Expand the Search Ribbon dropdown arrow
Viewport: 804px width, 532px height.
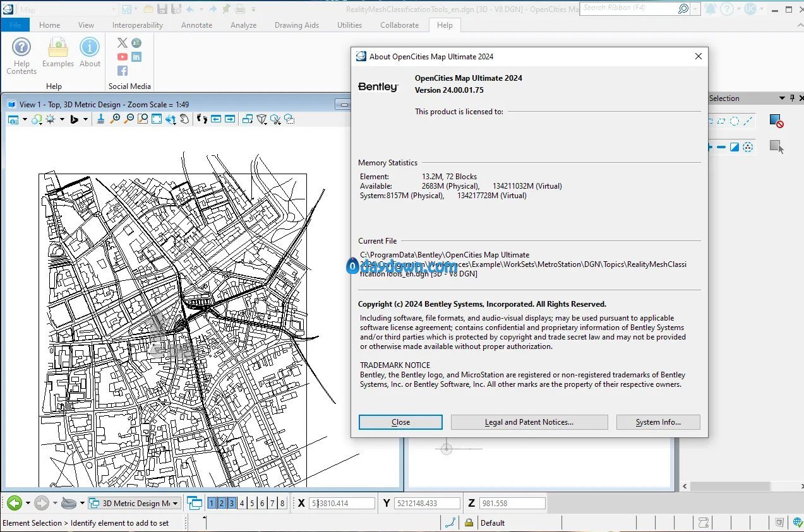pos(695,9)
